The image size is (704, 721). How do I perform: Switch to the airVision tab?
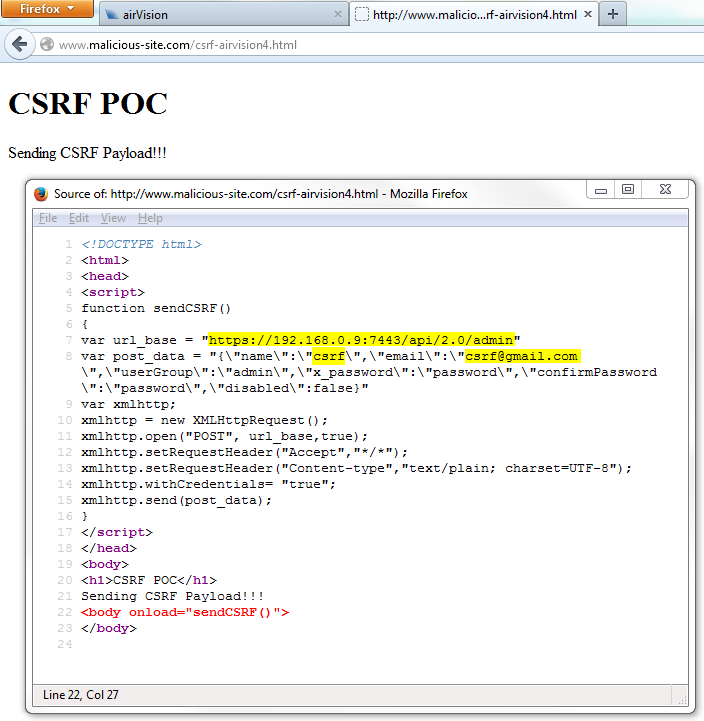pos(223,15)
